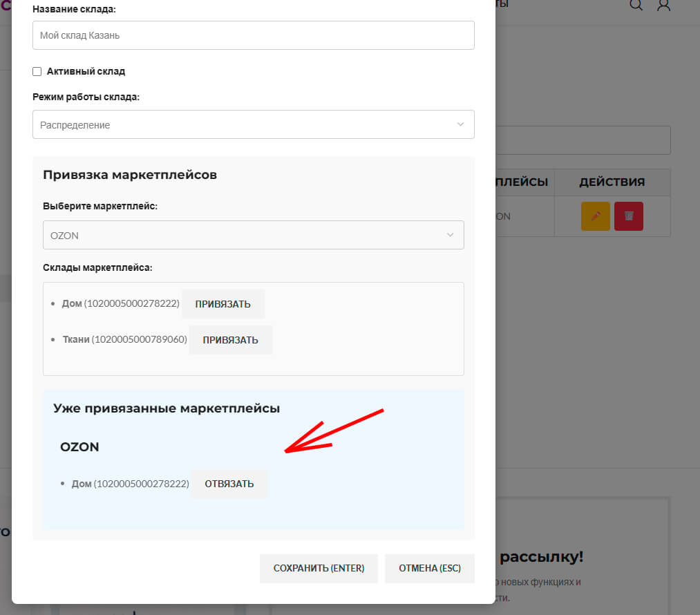Click the yellow pencil edit icon
Image resolution: width=700 pixels, height=615 pixels.
(595, 216)
